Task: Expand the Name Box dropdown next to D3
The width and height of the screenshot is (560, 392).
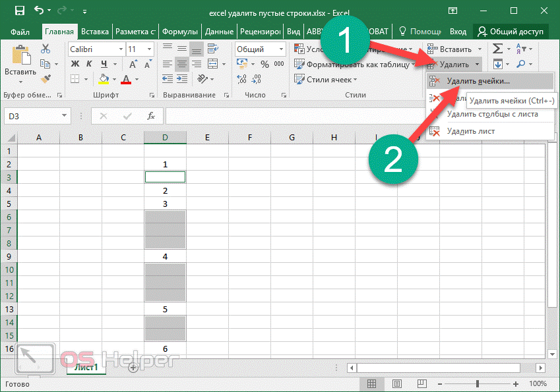Action: (x=65, y=116)
